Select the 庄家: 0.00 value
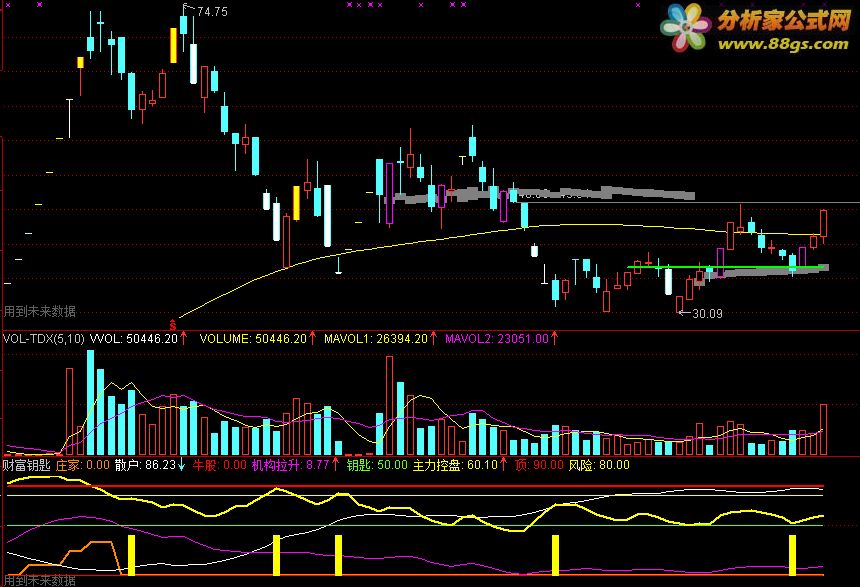 pyautogui.click(x=83, y=465)
